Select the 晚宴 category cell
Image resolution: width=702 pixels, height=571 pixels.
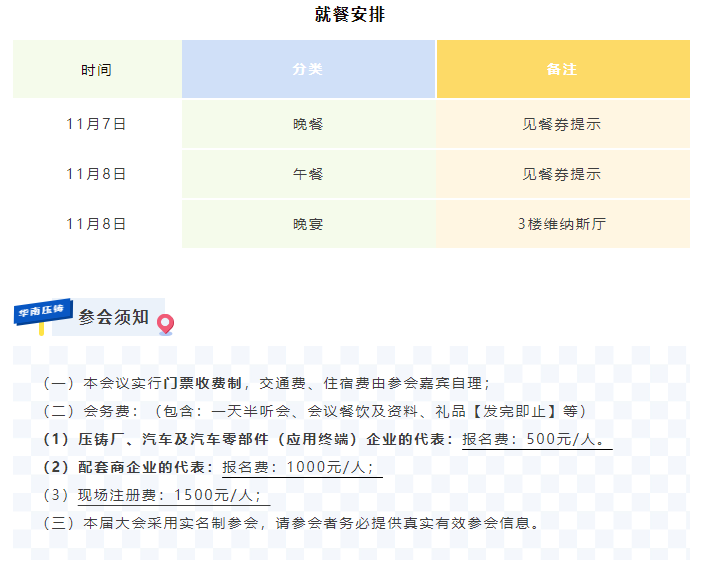[308, 224]
